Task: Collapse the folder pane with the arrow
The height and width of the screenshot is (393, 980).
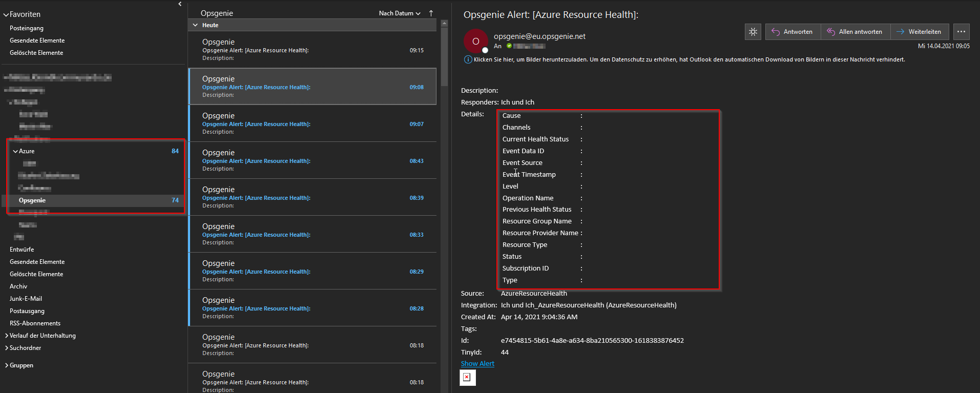Action: (x=180, y=4)
